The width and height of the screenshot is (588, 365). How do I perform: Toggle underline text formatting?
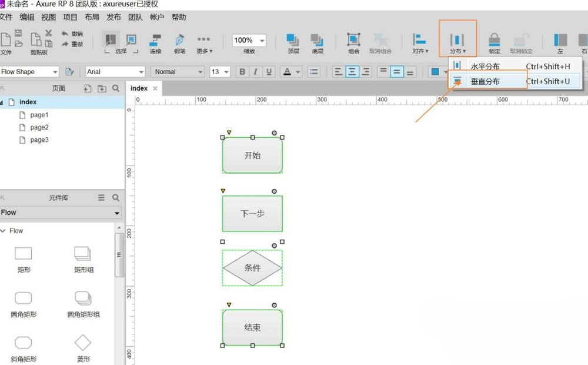tap(269, 72)
